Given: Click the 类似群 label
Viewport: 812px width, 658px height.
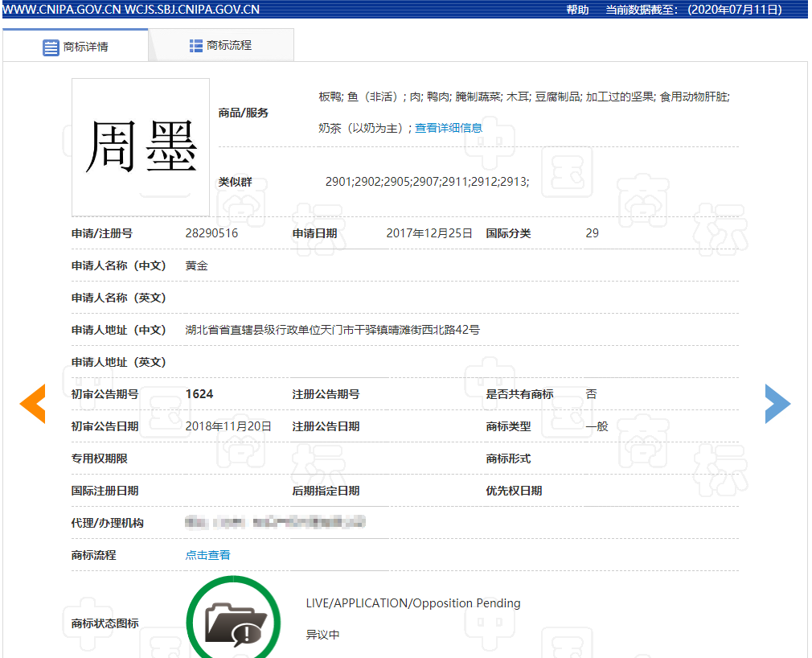Looking at the screenshot, I should (235, 182).
